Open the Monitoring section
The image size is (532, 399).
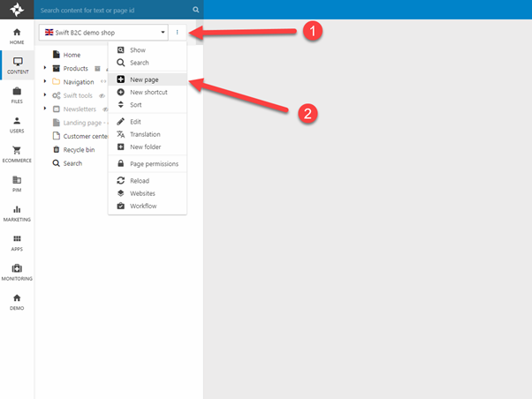[17, 272]
